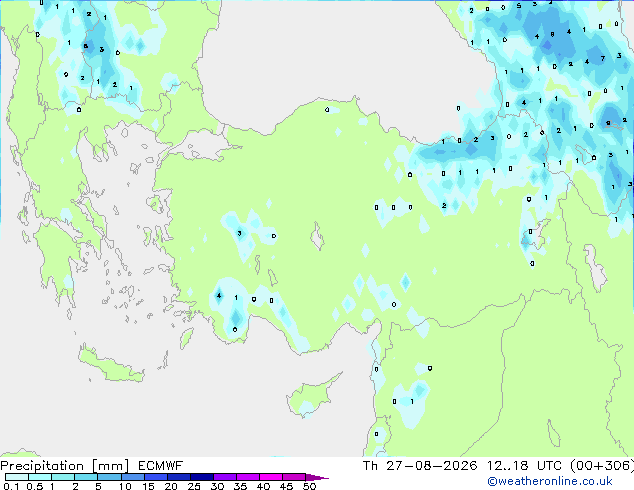Viewport: 634px width, 490px height.
Task: Click the legend value '30'
Action: [217, 486]
